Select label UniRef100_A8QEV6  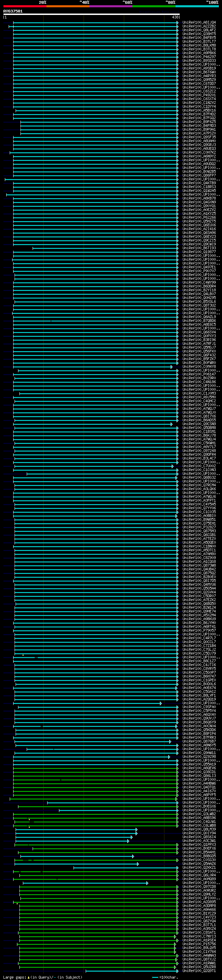point(199,768)
